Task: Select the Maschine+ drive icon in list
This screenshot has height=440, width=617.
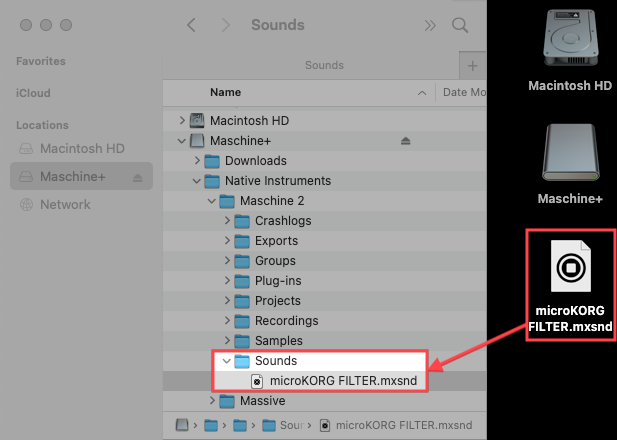Action: click(x=197, y=141)
